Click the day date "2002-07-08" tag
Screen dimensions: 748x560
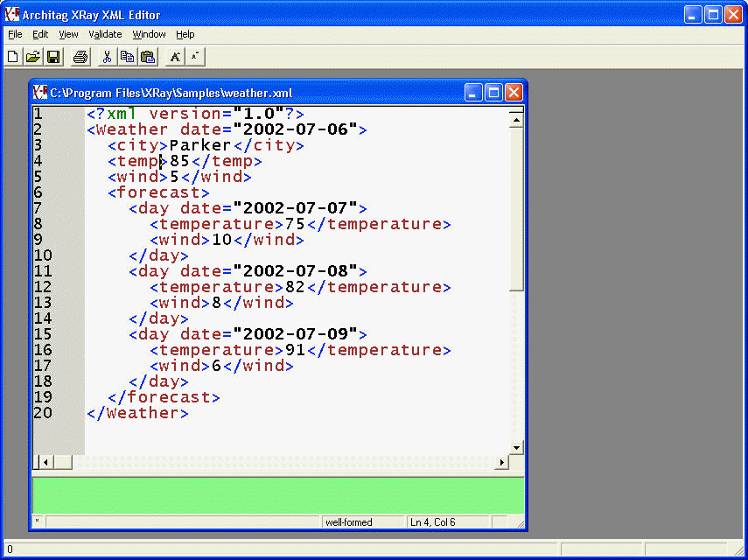(248, 271)
